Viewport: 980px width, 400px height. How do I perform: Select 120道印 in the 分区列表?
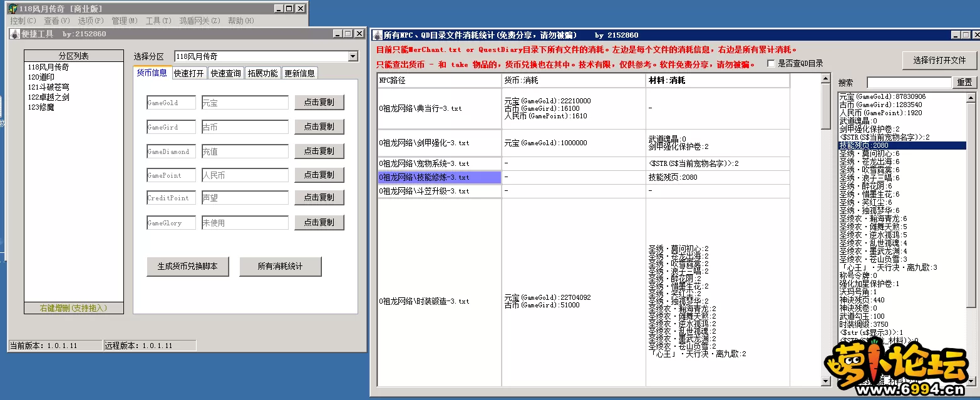pos(74,77)
